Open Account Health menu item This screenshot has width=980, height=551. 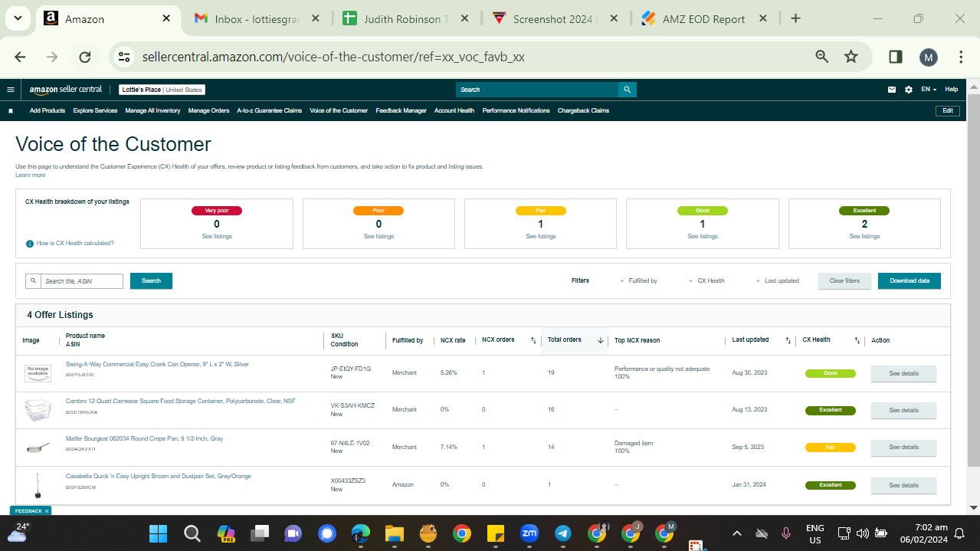click(454, 111)
